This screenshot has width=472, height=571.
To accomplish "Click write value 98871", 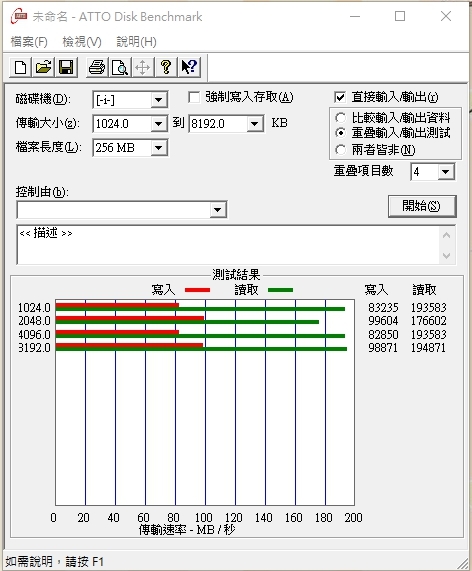I will tap(383, 348).
